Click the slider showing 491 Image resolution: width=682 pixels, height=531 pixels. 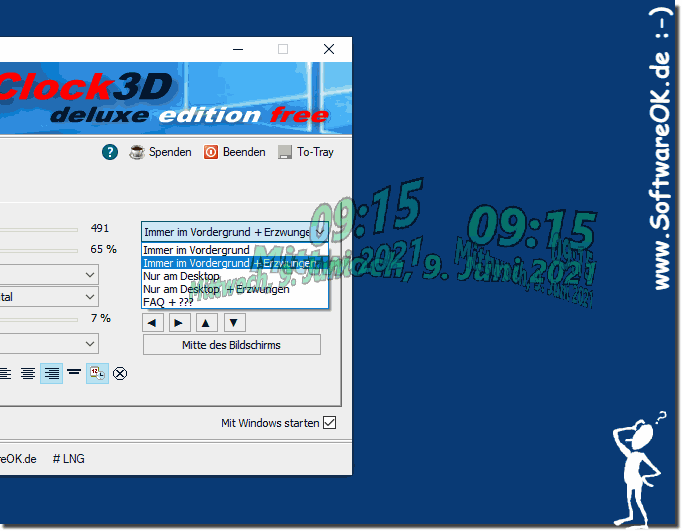(39, 229)
